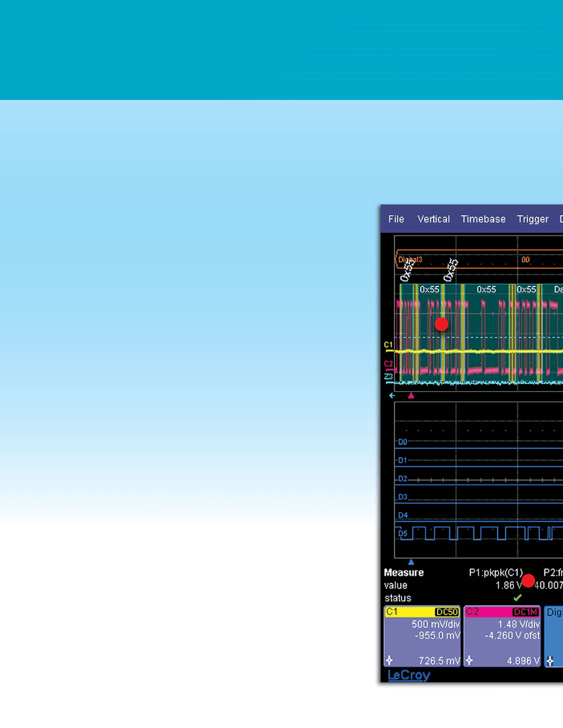Click the value row label

point(396,586)
